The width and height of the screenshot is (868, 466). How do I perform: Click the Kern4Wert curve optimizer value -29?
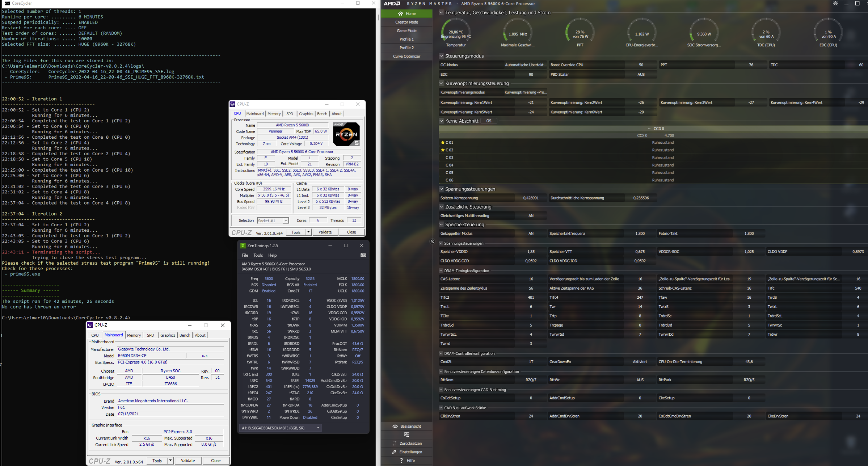coord(861,102)
